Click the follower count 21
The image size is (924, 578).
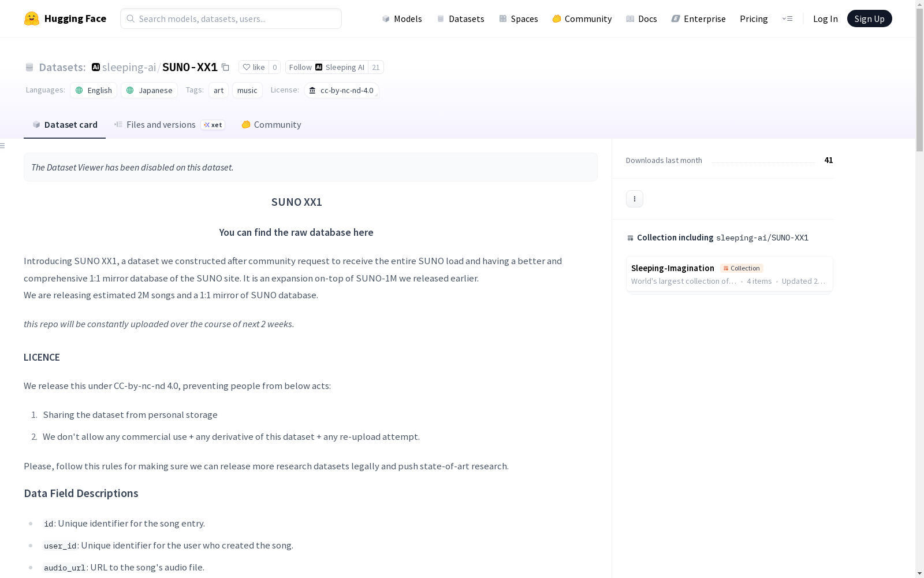coord(376,67)
